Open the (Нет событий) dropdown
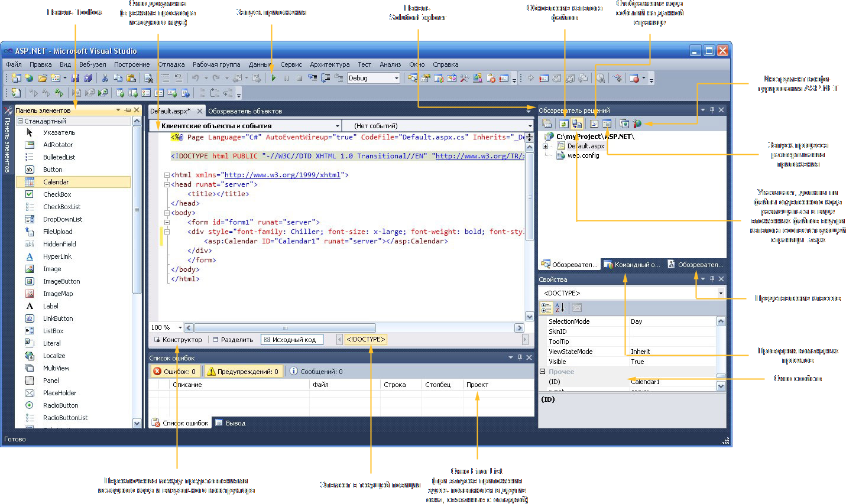 tap(530, 126)
